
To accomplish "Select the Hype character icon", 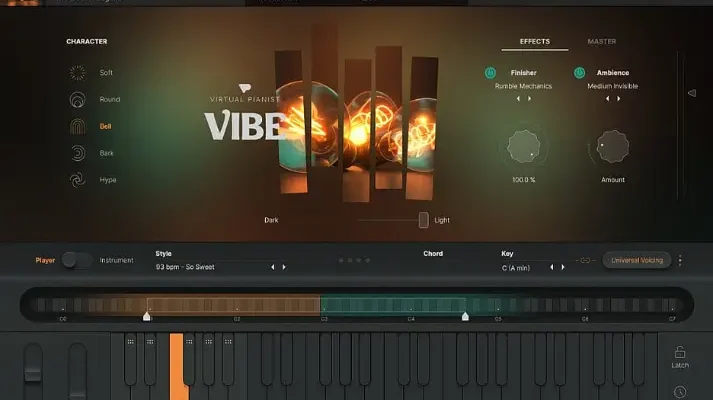I will click(x=78, y=180).
